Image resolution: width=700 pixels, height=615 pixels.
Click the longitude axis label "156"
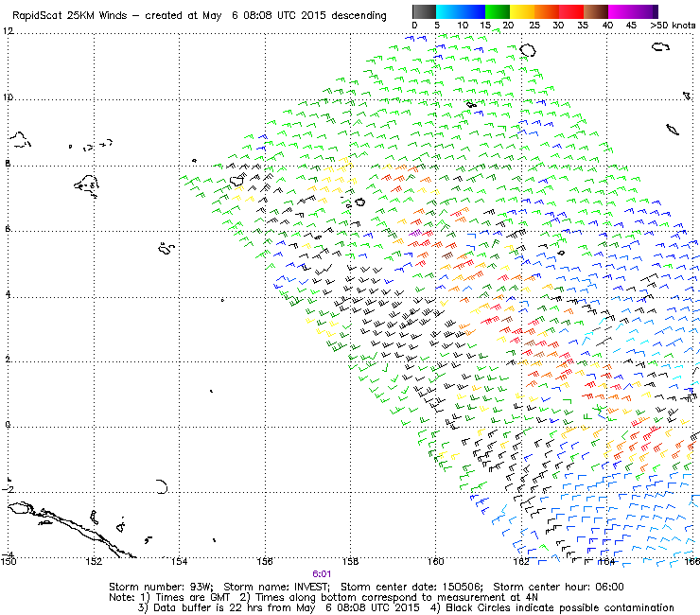click(265, 562)
